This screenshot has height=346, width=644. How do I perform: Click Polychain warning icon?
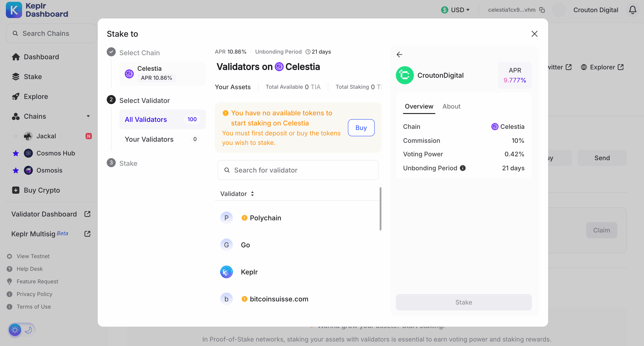click(244, 218)
